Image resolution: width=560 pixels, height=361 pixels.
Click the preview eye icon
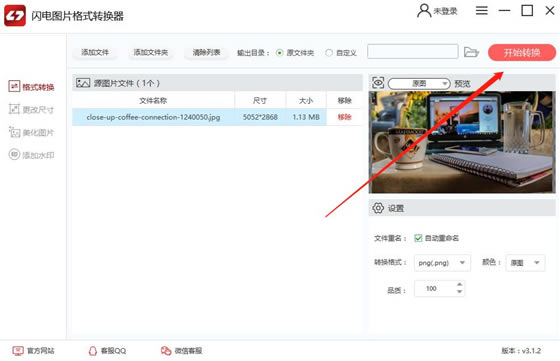378,83
